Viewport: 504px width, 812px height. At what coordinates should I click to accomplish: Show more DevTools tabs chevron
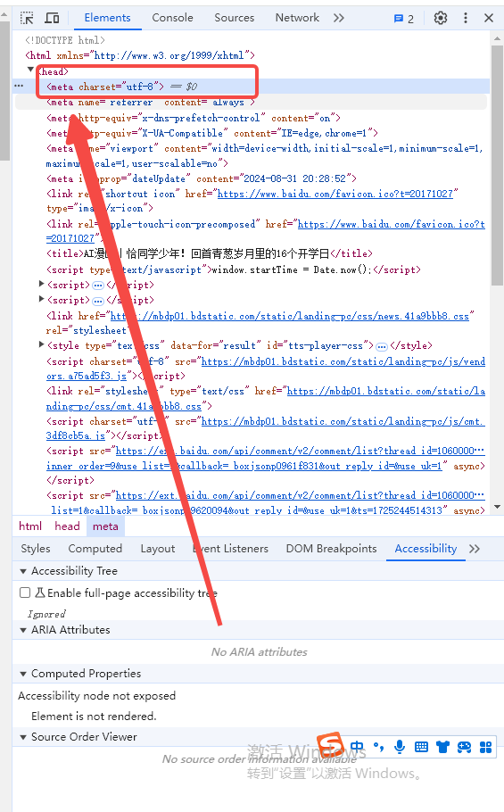click(339, 18)
